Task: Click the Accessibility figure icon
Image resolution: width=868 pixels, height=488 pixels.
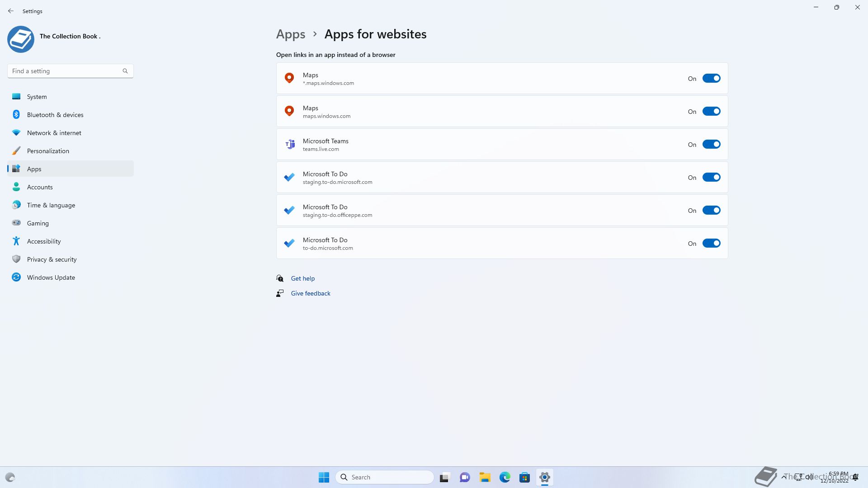Action: coord(16,241)
